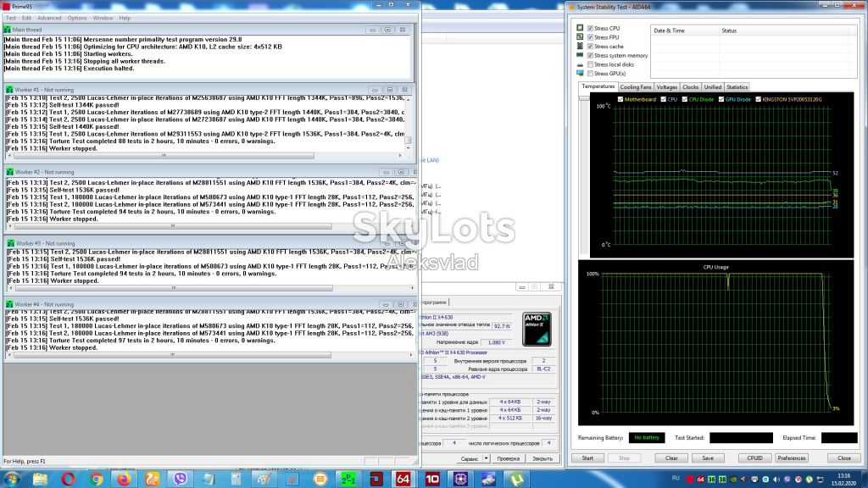Click Start in System Stability Test
Screen dimensions: 868x488
(587, 458)
